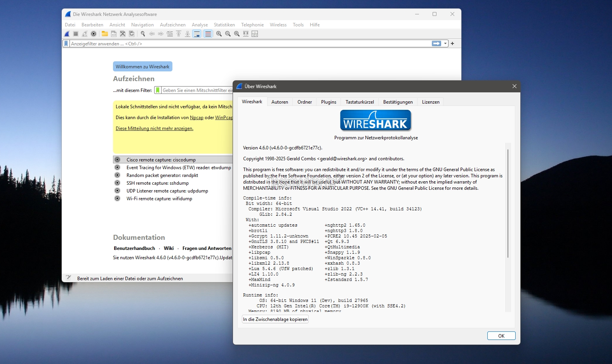Screen dimensions: 612x364
Task: Click the find packet magnifier icon
Action: 143,34
